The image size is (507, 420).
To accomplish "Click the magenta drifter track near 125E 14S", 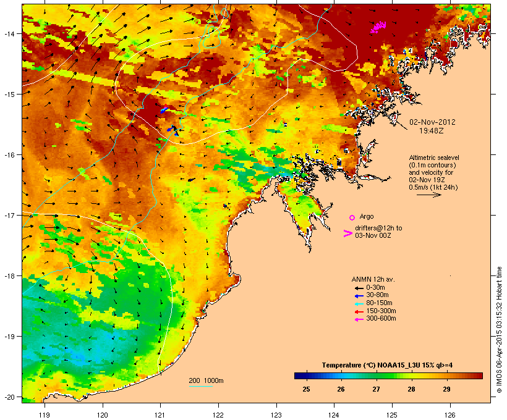I will 378,27.
